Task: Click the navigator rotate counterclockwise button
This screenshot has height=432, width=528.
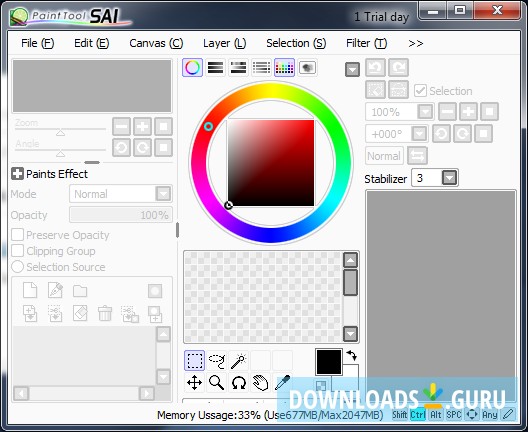Action: [x=122, y=147]
